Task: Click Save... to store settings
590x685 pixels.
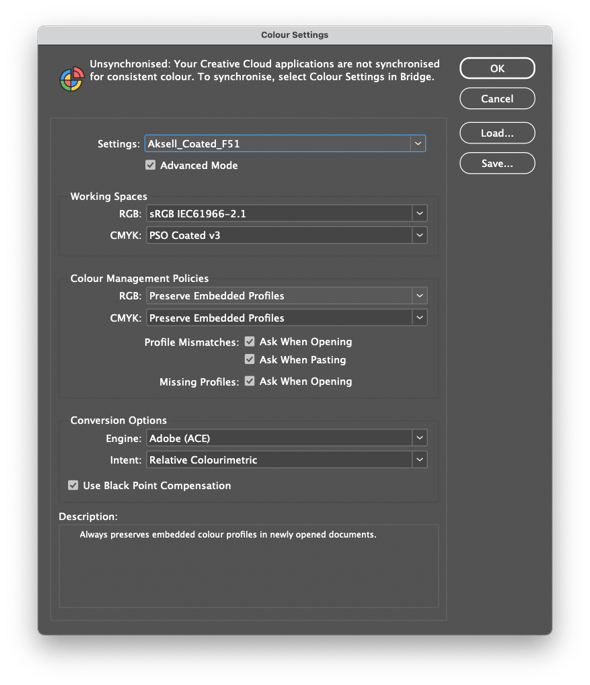Action: (x=497, y=163)
